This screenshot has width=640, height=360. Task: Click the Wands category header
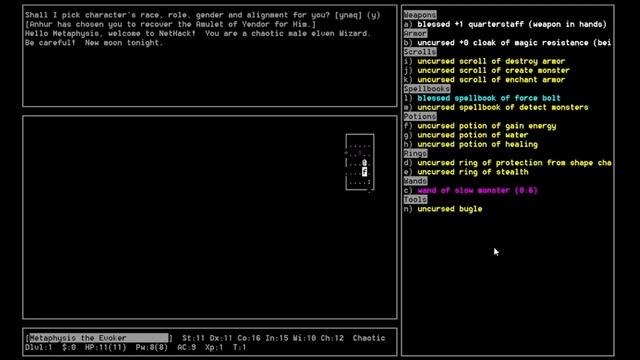(x=415, y=181)
